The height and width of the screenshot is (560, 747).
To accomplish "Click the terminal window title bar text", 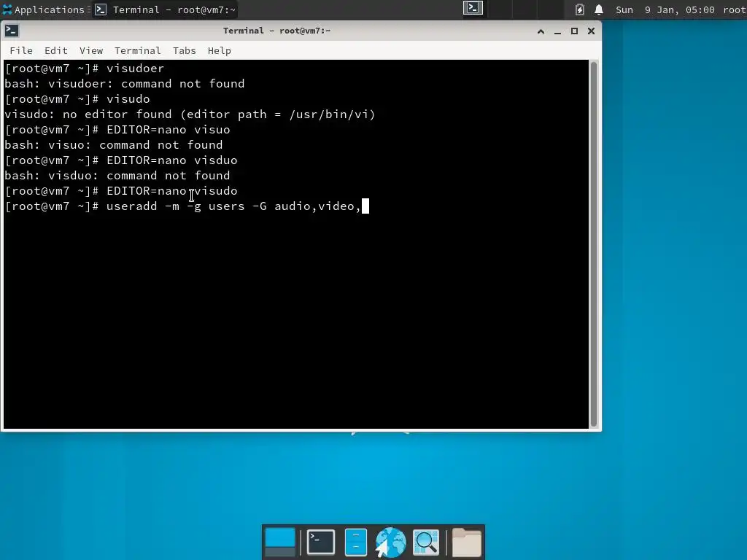I will click(x=276, y=31).
